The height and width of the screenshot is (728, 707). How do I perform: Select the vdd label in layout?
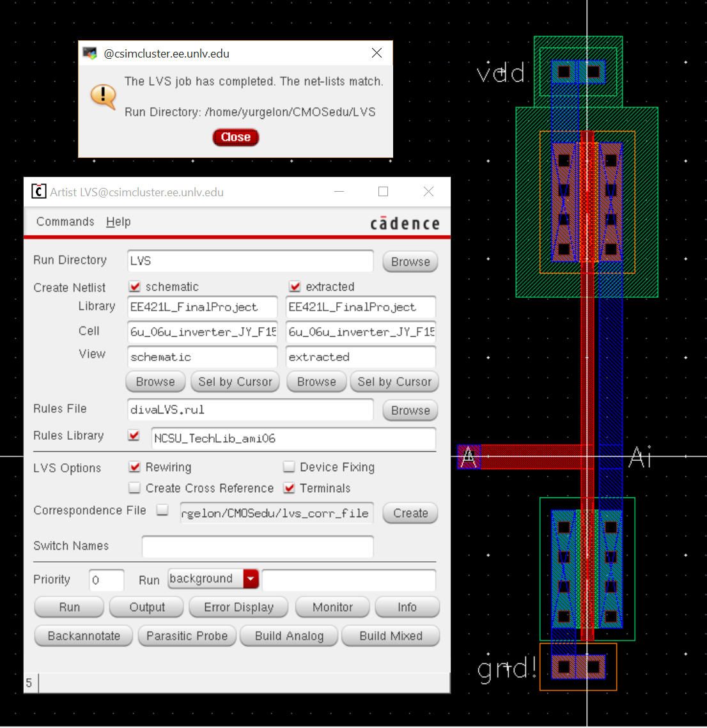501,72
